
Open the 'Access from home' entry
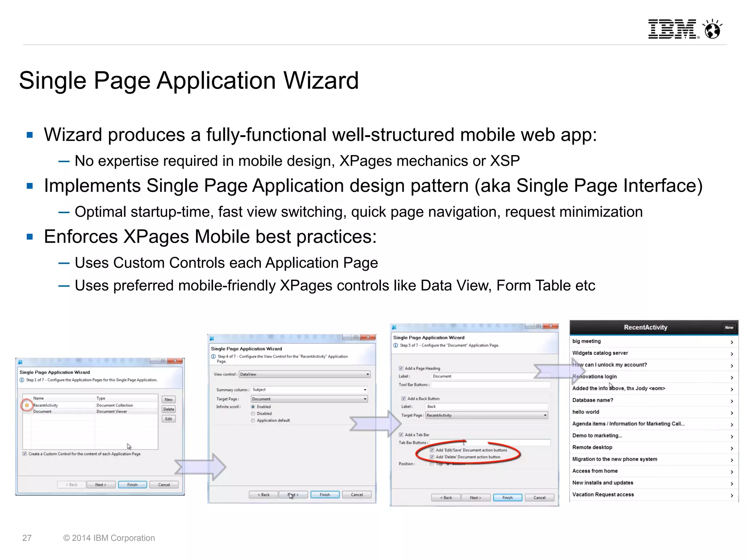(x=654, y=471)
